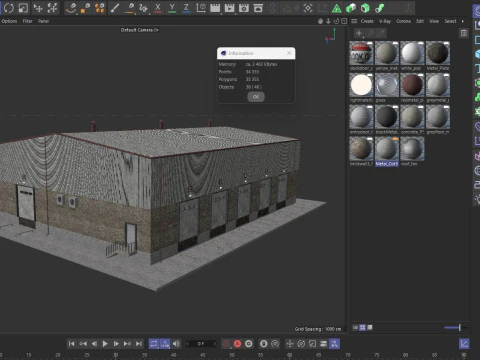Open the V-Ray menu

[385, 21]
